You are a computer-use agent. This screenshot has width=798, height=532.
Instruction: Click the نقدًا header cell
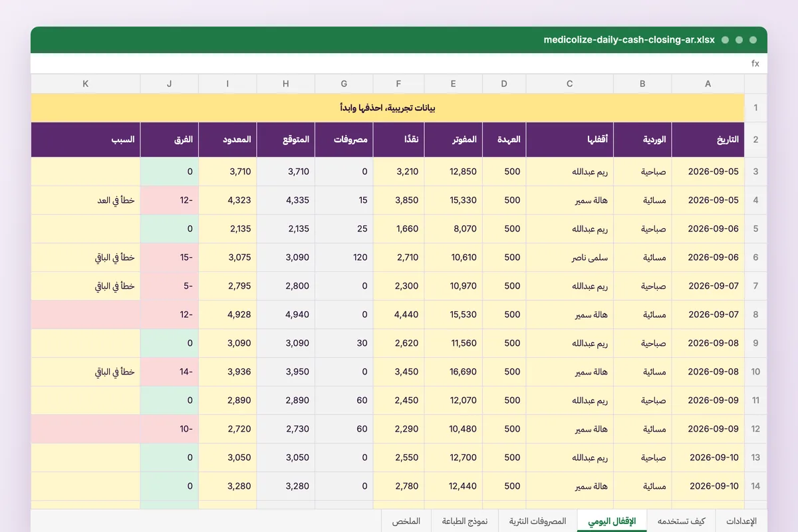[398, 140]
